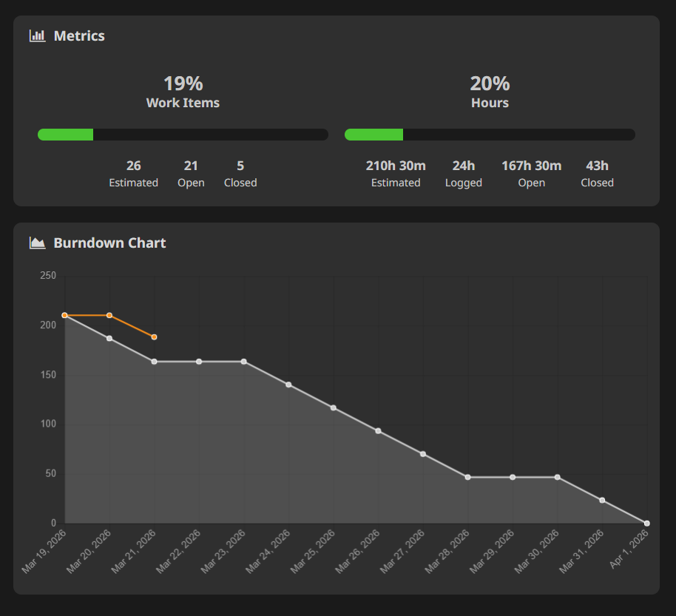
Task: Select the final data point at Apr 1
Action: [646, 523]
